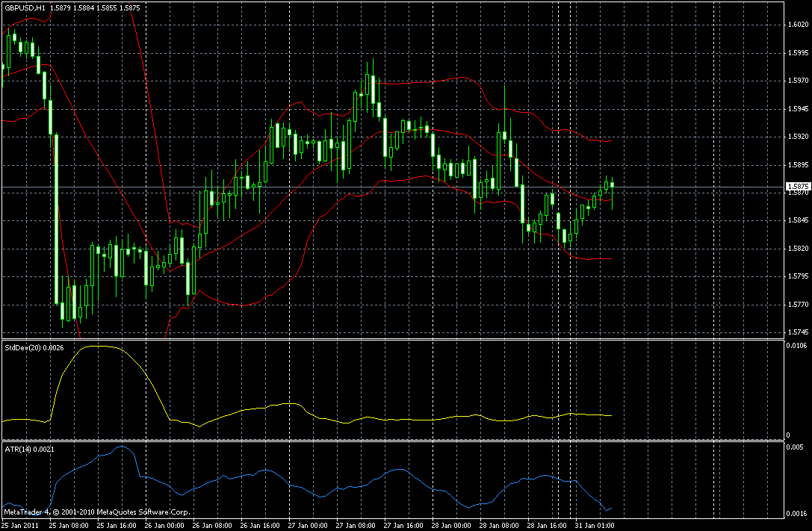Click the 27 Jan 00:00 time label
This screenshot has height=531, width=812.
[x=308, y=526]
